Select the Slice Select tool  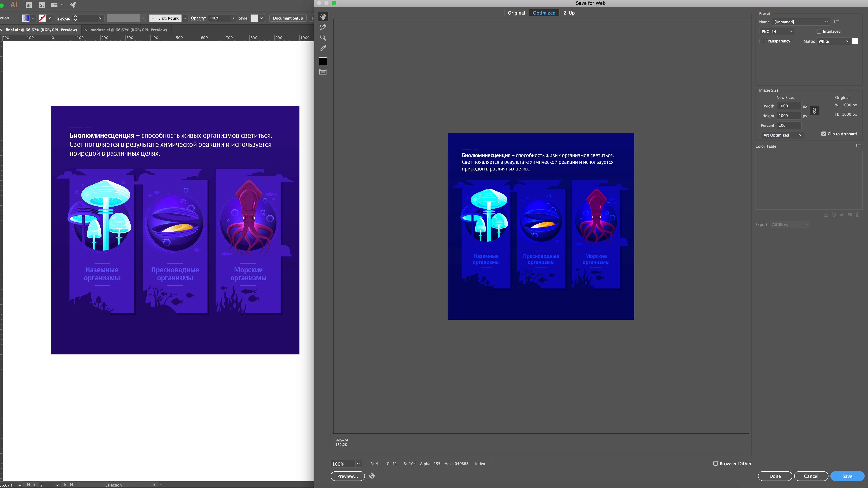tap(323, 27)
